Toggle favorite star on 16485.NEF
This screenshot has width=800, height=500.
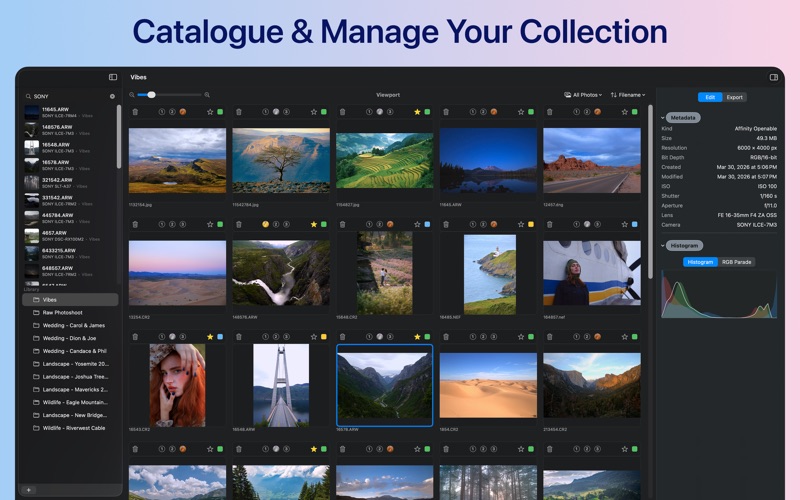point(520,224)
